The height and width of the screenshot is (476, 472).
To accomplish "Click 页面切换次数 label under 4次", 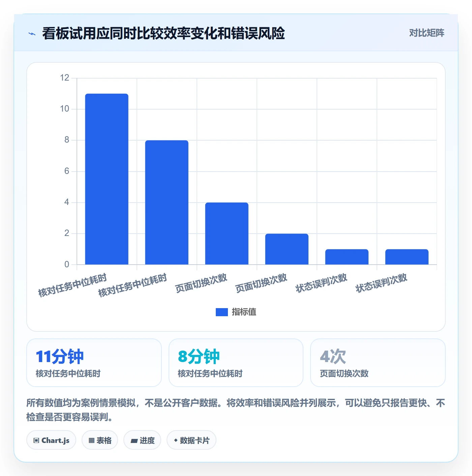I will [x=344, y=374].
